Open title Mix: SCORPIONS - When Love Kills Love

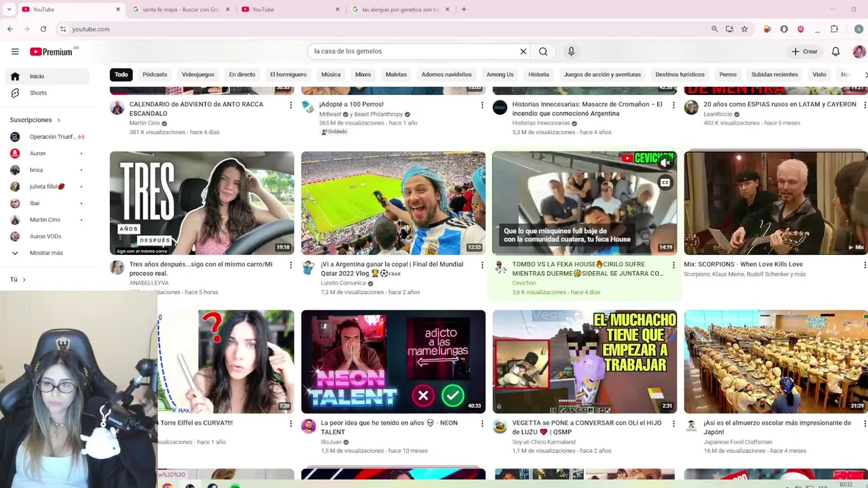[x=743, y=264]
